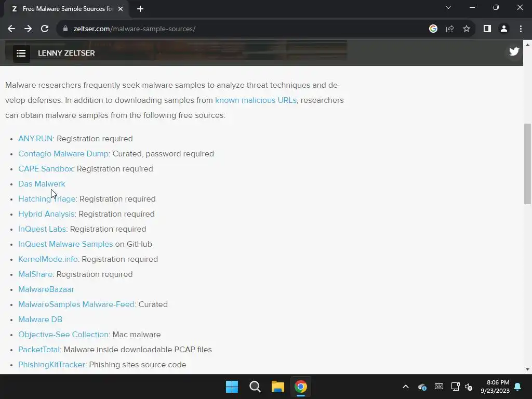This screenshot has width=532, height=399.
Task: Click the LENNY ZELTSER site title
Action: click(66, 54)
